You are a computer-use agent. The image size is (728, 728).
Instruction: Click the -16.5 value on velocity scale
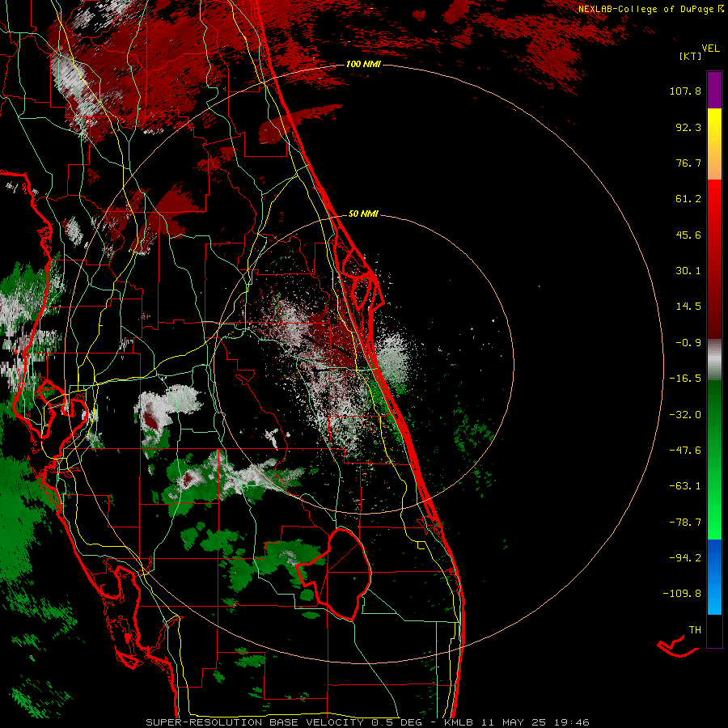point(685,379)
